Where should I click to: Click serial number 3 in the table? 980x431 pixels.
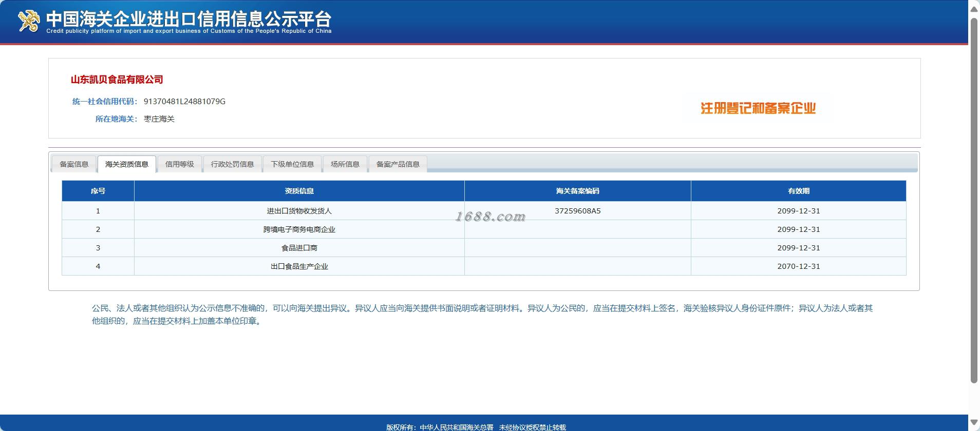[x=98, y=248]
